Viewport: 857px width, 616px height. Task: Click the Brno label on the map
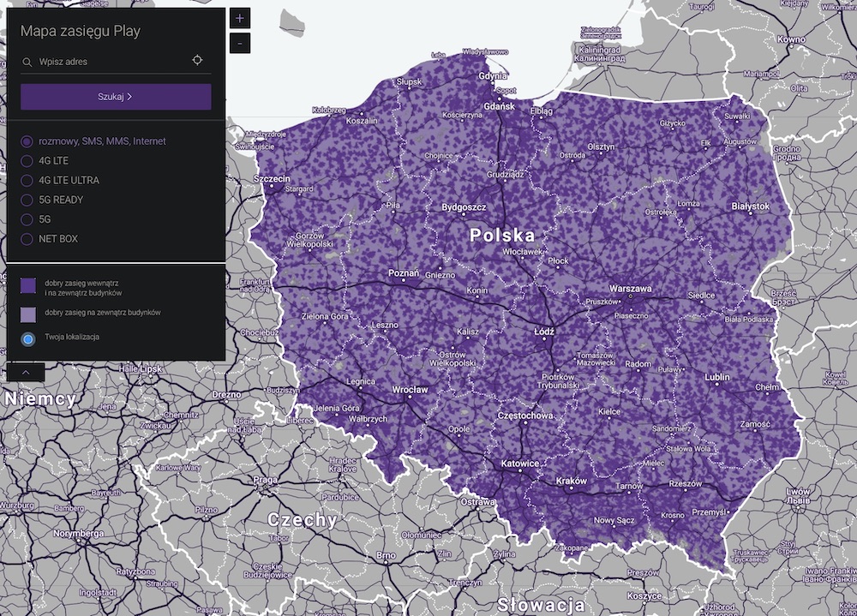(x=386, y=556)
